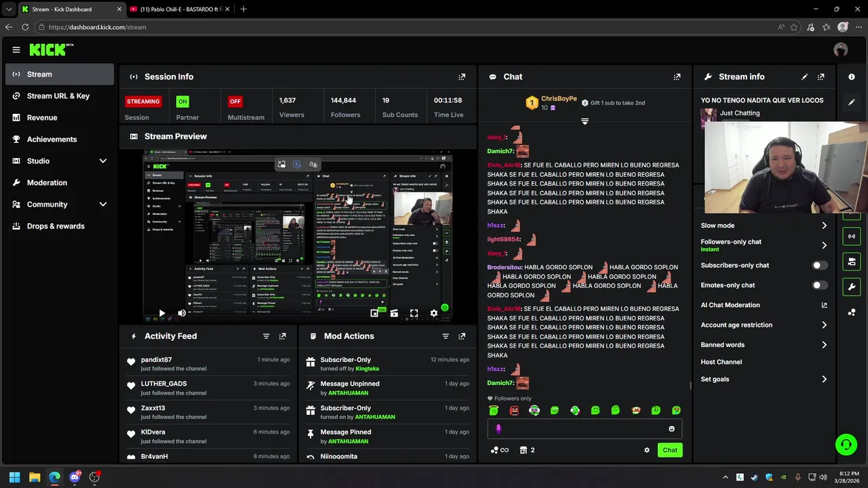This screenshot has height=488, width=868.
Task: Expand Set goals
Action: pos(824,380)
